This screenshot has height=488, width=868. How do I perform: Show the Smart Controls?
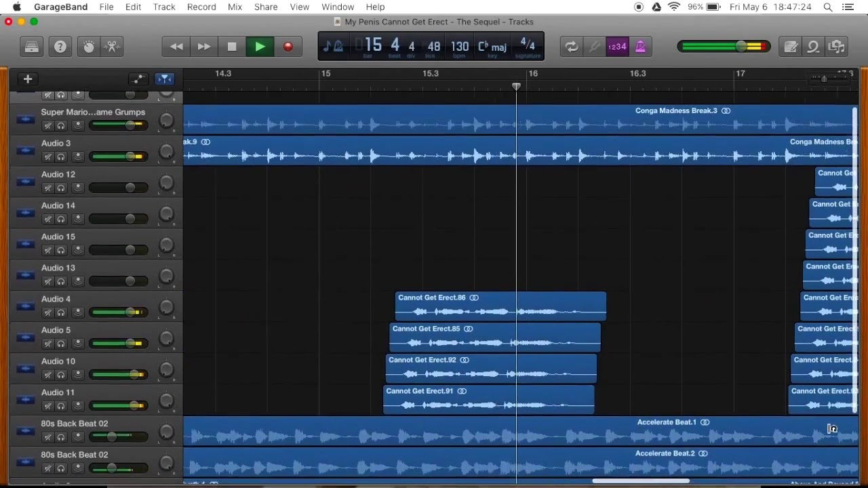[x=88, y=47]
